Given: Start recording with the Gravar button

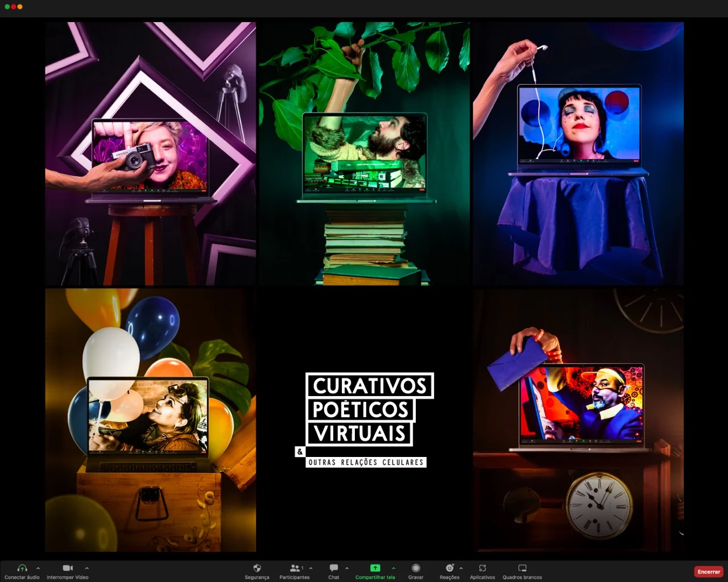Looking at the screenshot, I should coord(416,568).
